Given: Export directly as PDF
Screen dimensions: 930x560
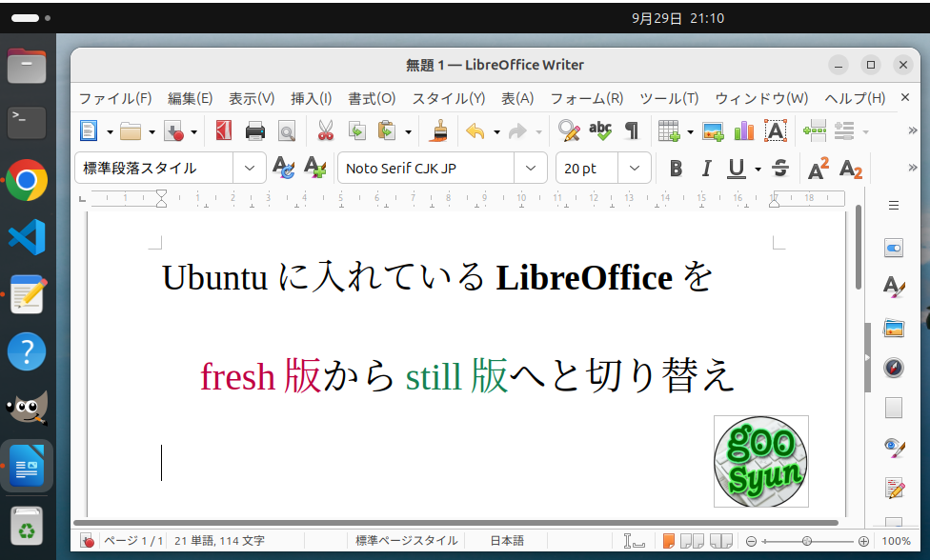Looking at the screenshot, I should (x=224, y=131).
